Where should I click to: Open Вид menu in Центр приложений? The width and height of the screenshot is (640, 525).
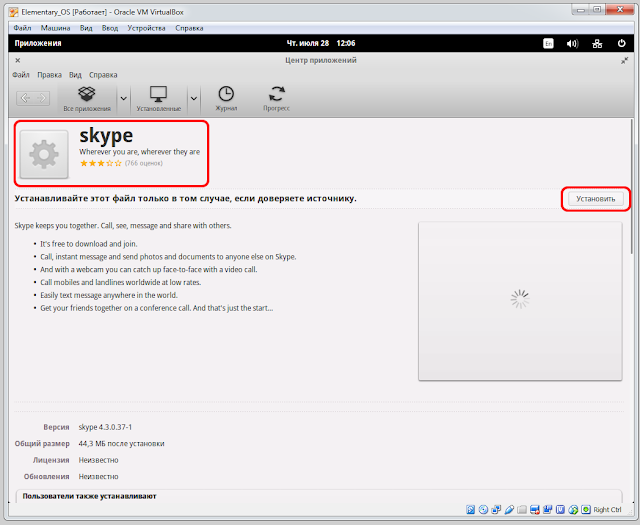coord(75,75)
